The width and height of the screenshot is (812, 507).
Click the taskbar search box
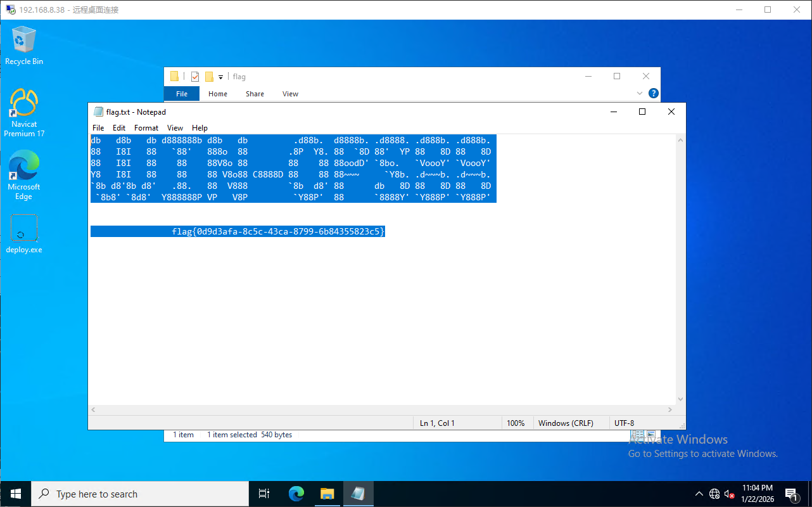[x=139, y=494]
